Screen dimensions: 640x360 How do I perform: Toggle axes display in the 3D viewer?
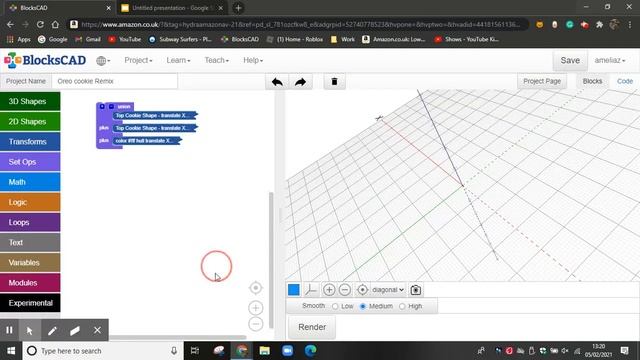coord(311,290)
